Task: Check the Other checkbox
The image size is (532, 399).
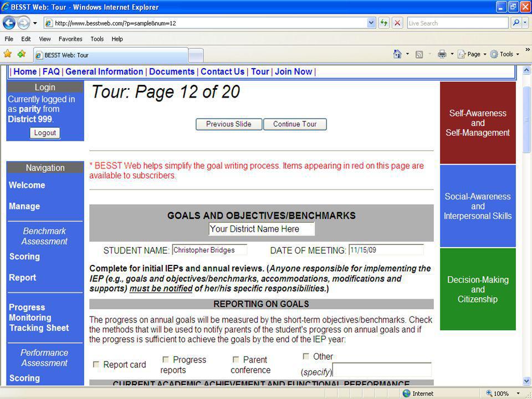Action: pos(306,356)
